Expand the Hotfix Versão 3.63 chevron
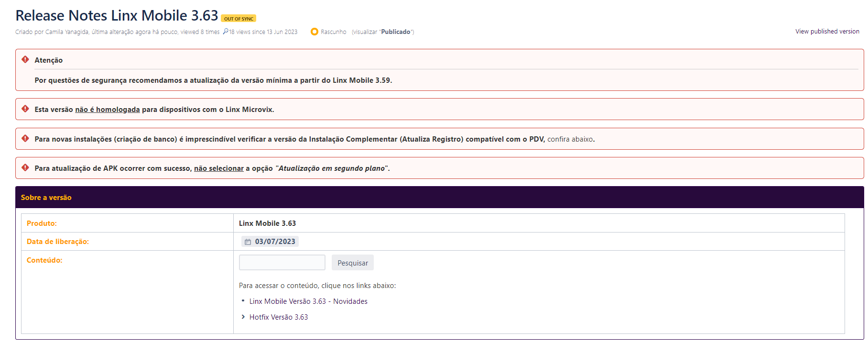The height and width of the screenshot is (344, 868). click(x=243, y=317)
